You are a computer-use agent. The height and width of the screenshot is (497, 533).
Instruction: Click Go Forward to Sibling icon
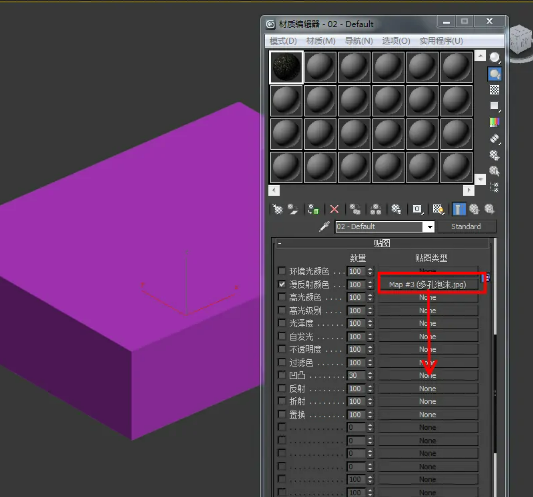[x=489, y=209]
